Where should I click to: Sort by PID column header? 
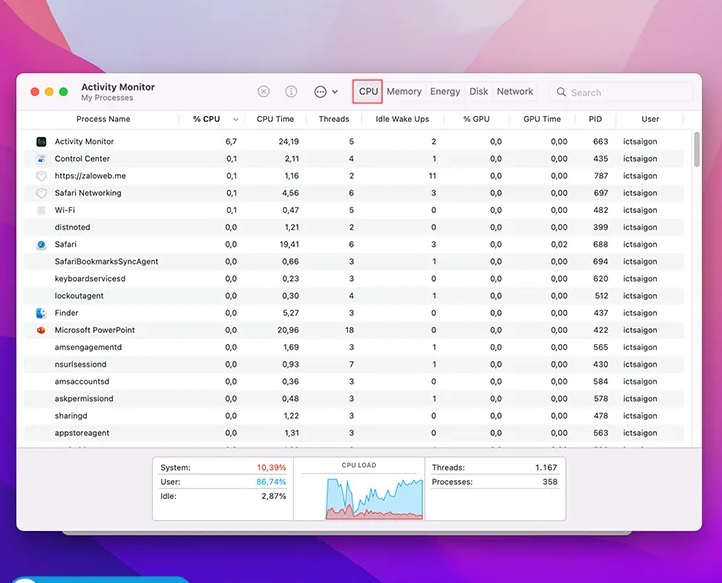click(x=595, y=119)
